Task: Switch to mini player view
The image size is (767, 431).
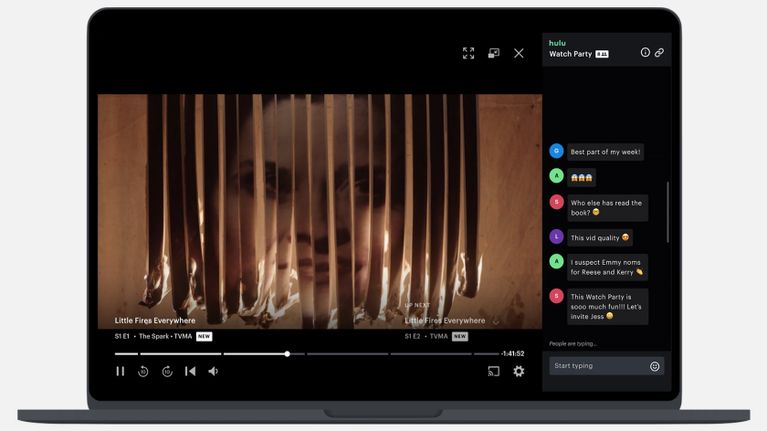Action: [x=494, y=53]
